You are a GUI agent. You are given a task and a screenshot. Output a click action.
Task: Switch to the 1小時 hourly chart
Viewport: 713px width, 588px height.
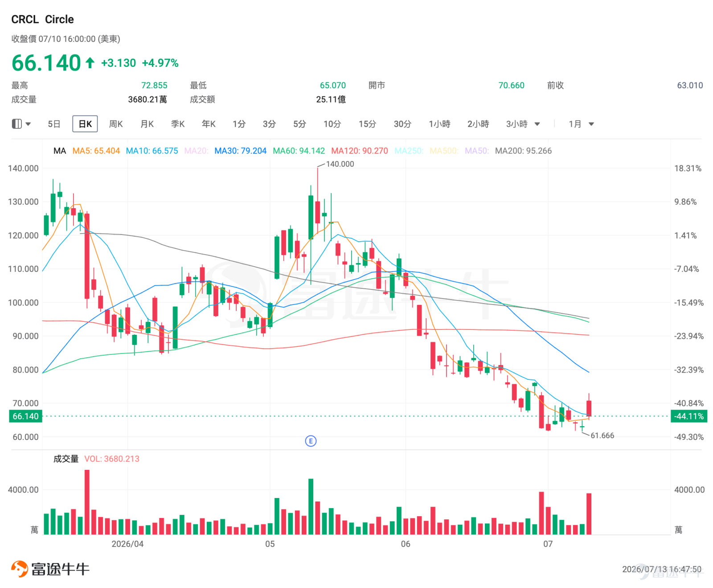439,124
